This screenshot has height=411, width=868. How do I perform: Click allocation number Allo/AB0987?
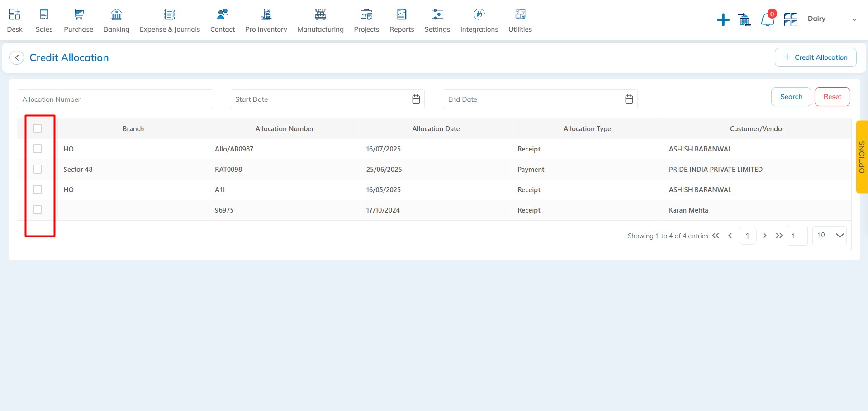coord(234,149)
